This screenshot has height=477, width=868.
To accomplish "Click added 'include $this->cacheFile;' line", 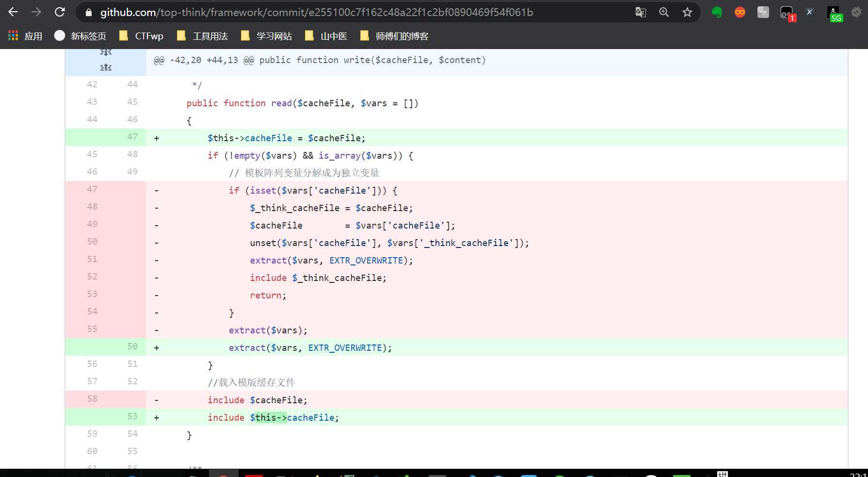I will pyautogui.click(x=273, y=417).
